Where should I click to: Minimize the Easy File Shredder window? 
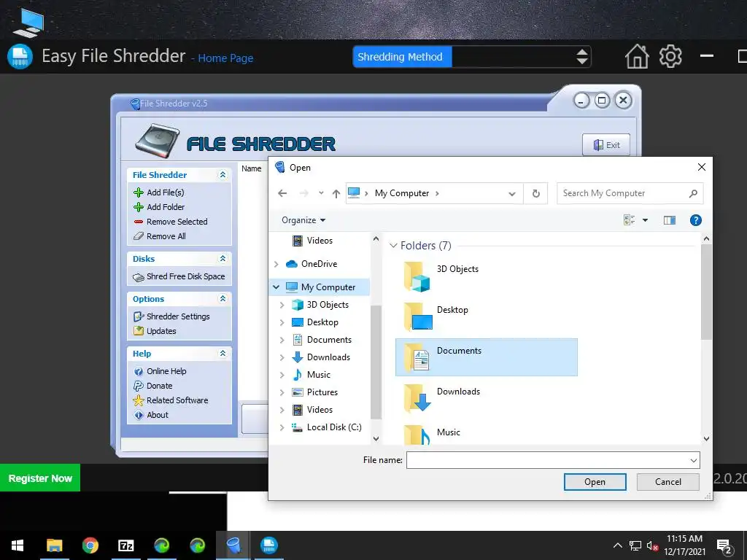706,56
